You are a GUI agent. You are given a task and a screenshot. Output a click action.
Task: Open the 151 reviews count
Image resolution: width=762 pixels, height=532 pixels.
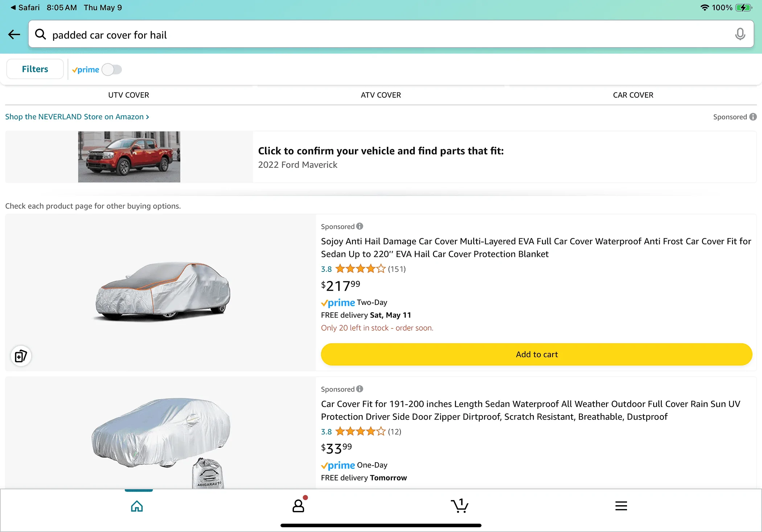[397, 269]
